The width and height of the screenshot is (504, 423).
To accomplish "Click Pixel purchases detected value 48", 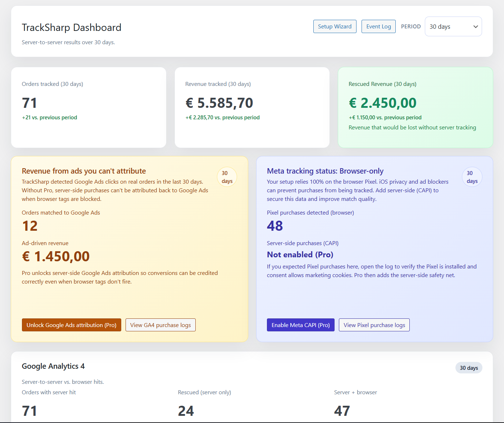I will tap(275, 226).
